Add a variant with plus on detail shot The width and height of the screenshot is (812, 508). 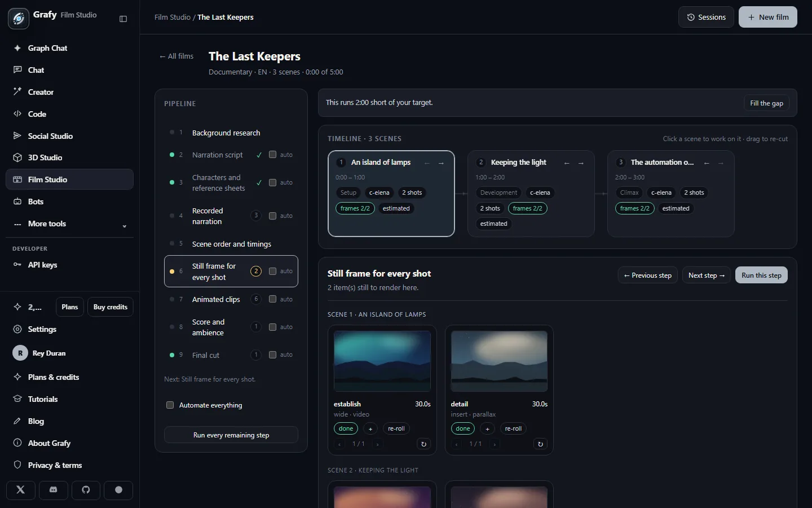pos(488,429)
